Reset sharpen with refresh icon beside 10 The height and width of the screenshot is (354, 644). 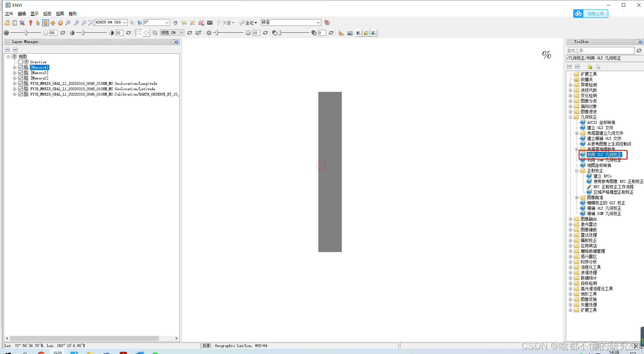[265, 33]
